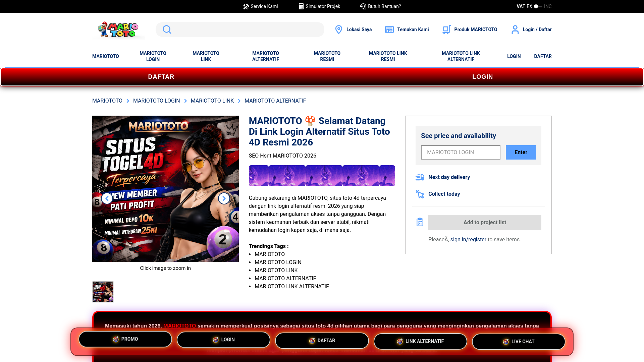
Task: Select MARIOTOTO LOGIN nav menu item
Action: (x=153, y=56)
